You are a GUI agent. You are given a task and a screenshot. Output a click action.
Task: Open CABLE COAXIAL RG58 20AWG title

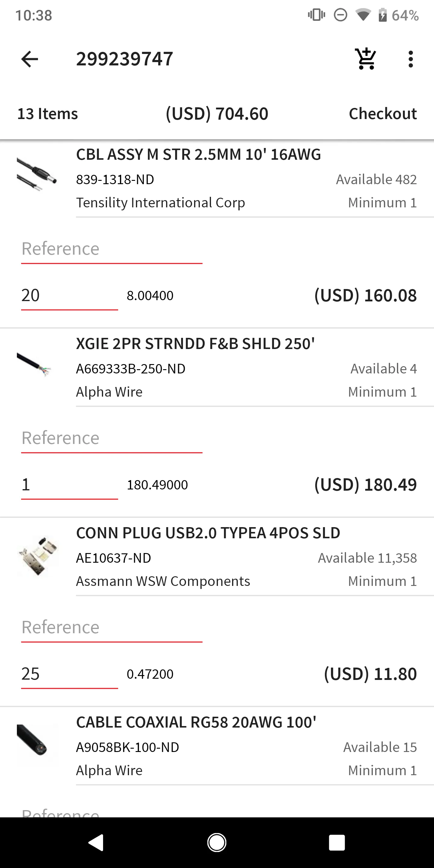click(x=196, y=722)
